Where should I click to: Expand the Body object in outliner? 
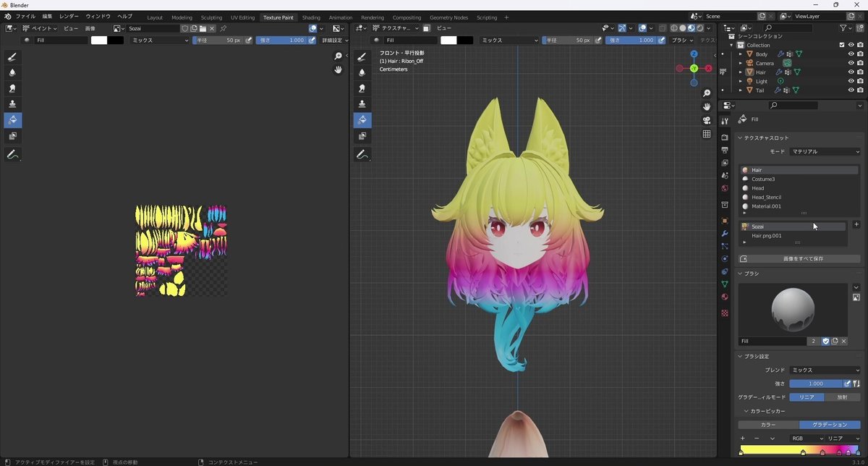(740, 54)
